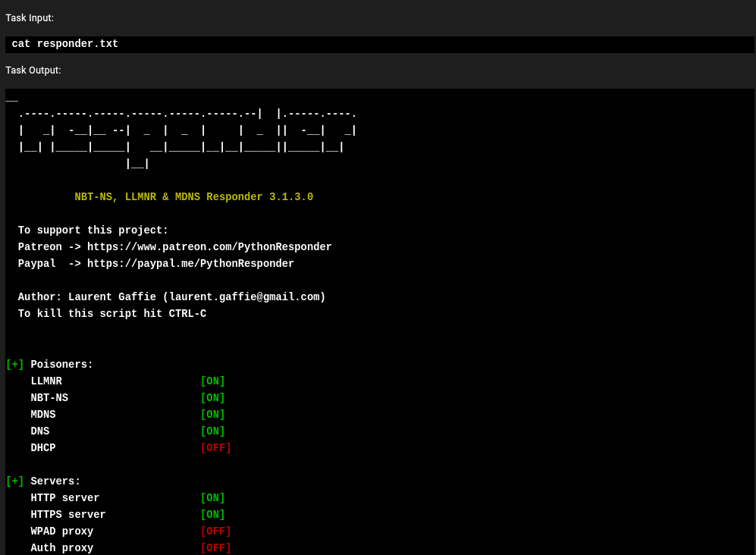The height and width of the screenshot is (555, 756).
Task: Toggle the MDNS poisoner [ON] indicator
Action: (212, 415)
